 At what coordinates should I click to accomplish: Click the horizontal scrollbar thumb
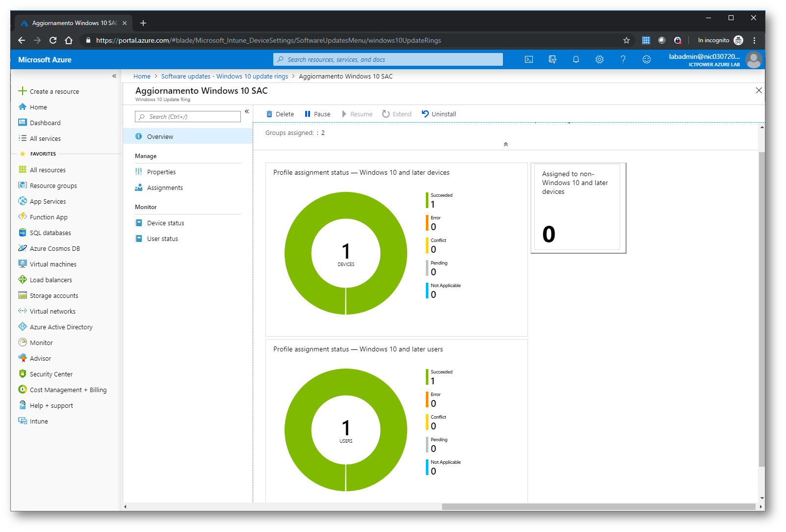[x=599, y=506]
